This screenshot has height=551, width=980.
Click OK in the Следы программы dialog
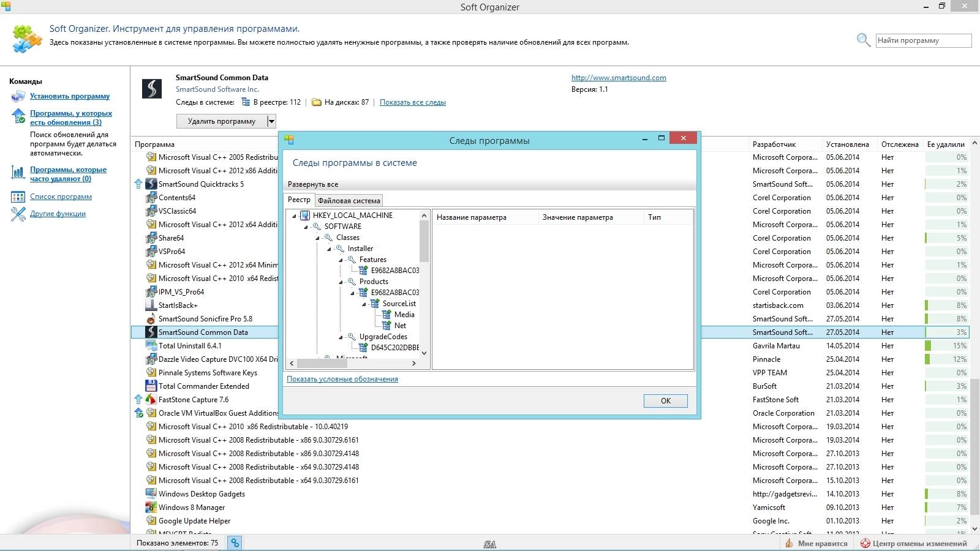pyautogui.click(x=666, y=401)
